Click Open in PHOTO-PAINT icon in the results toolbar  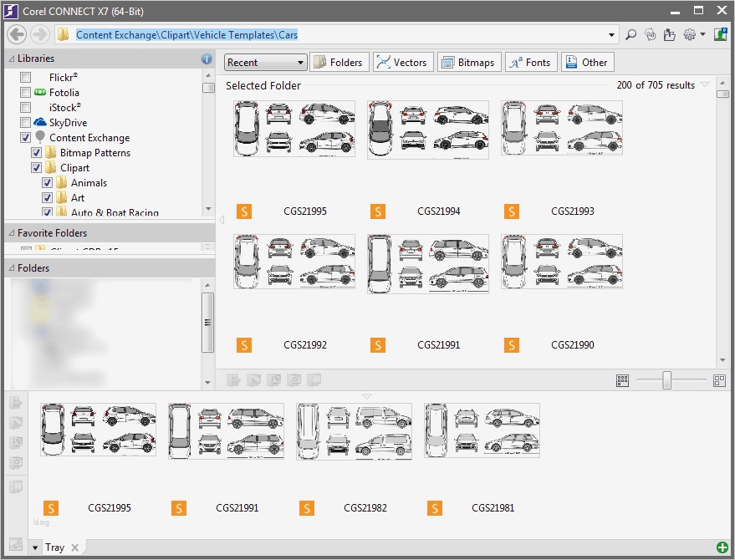click(273, 379)
